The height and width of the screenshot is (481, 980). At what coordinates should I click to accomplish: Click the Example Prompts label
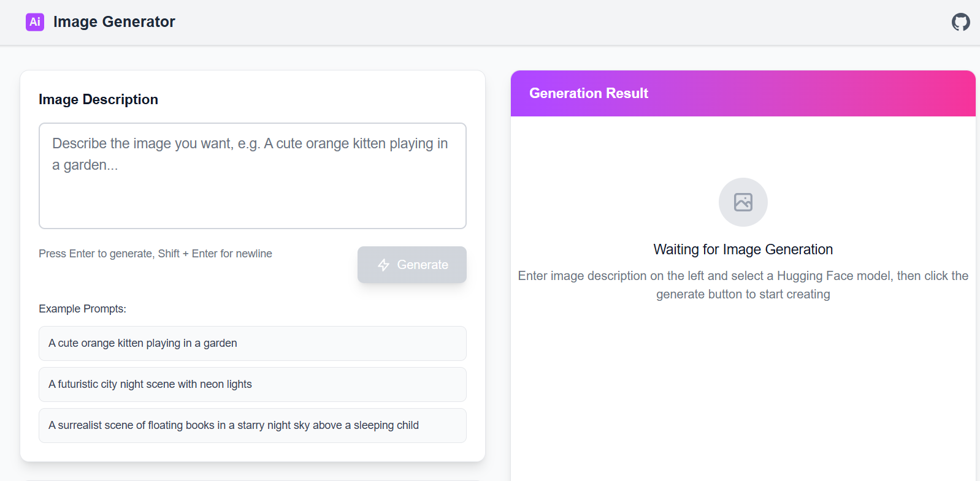(82, 309)
